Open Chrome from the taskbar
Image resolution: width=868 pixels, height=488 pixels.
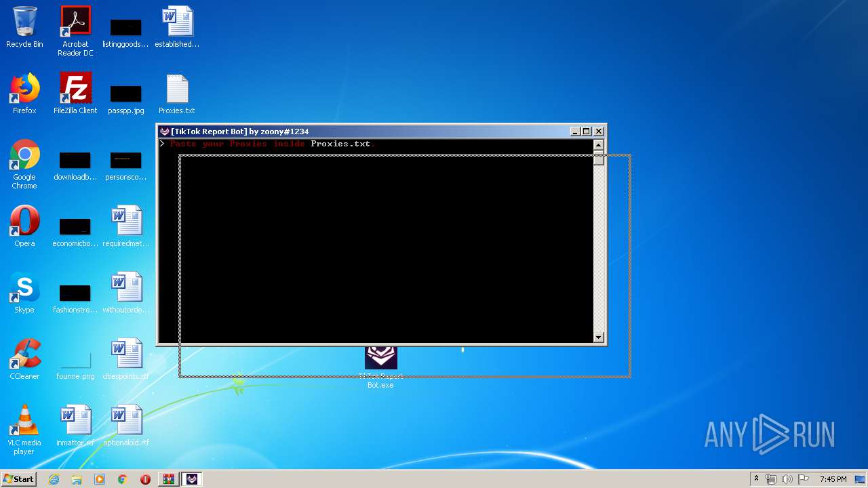pos(122,479)
